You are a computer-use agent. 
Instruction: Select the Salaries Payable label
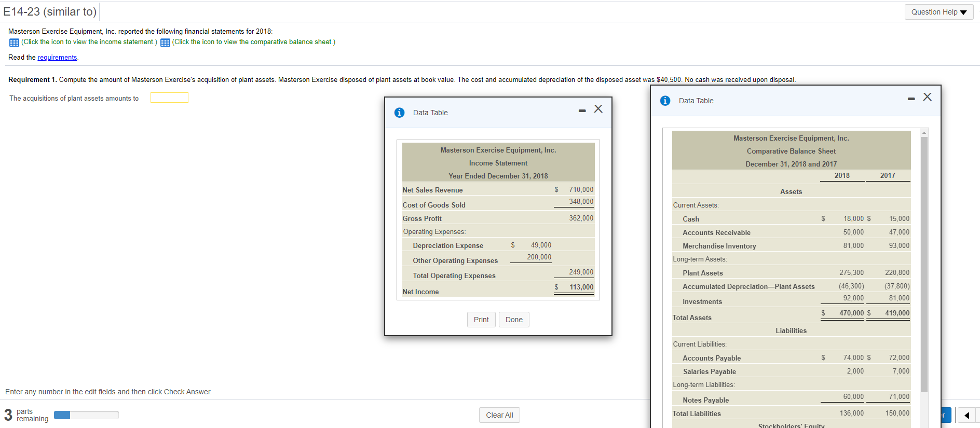click(710, 372)
